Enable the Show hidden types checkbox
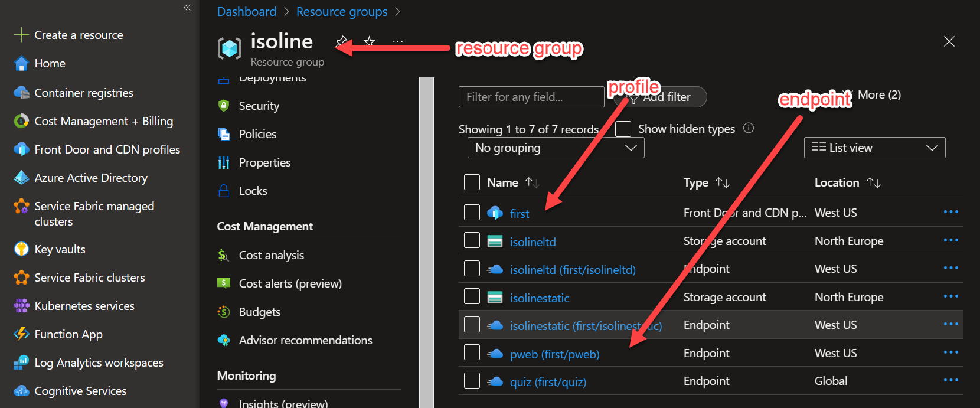 coord(623,129)
